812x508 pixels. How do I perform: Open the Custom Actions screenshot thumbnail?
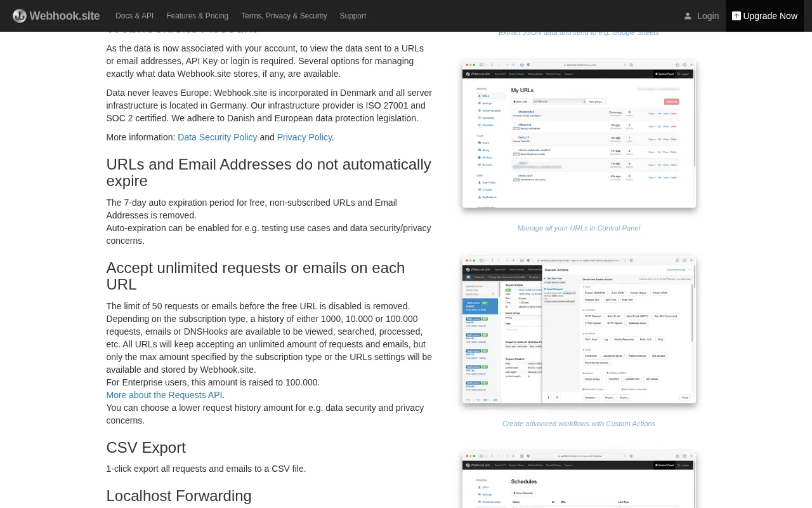[579, 330]
